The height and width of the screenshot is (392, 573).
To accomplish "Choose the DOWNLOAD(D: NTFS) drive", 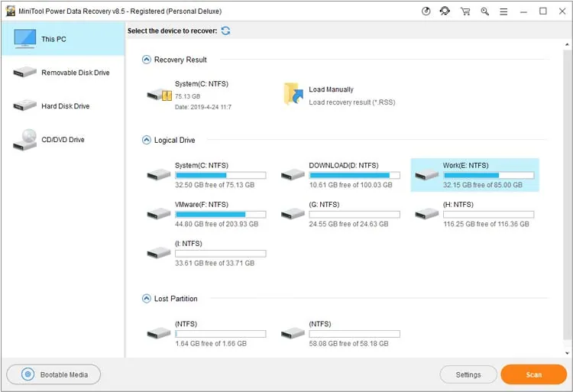I will [340, 175].
